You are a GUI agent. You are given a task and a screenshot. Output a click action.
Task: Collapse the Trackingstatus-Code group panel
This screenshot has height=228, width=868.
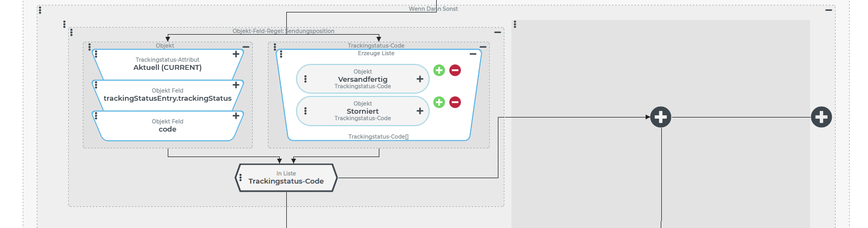coord(483,47)
